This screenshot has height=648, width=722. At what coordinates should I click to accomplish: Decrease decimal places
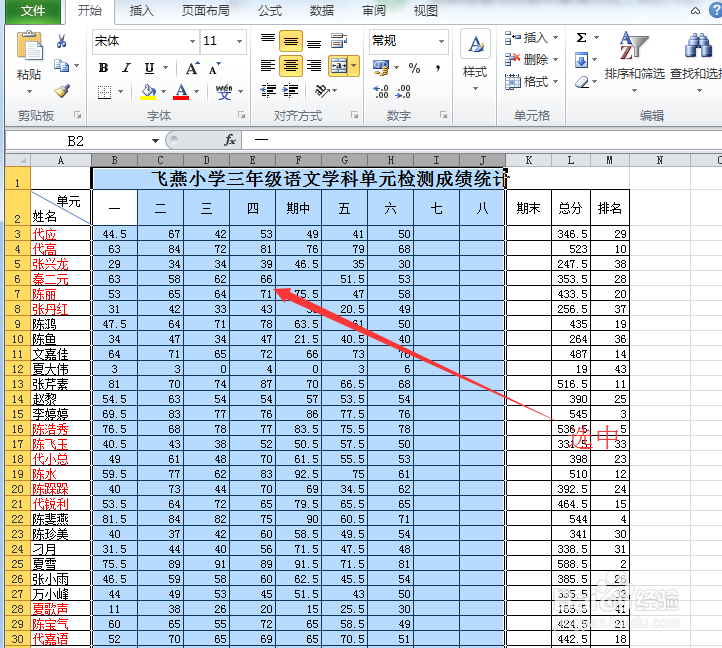click(x=403, y=91)
